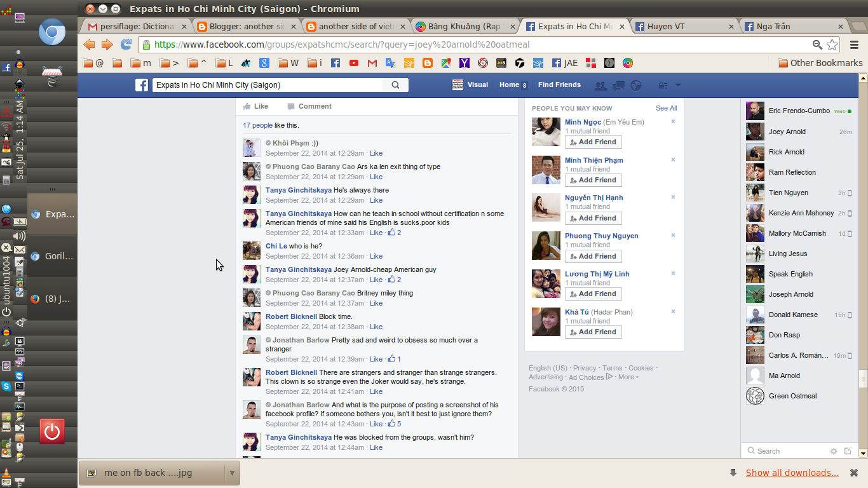Switch to 'Blogger: another side' tab
Screen dimensions: 868x488
coord(245,27)
